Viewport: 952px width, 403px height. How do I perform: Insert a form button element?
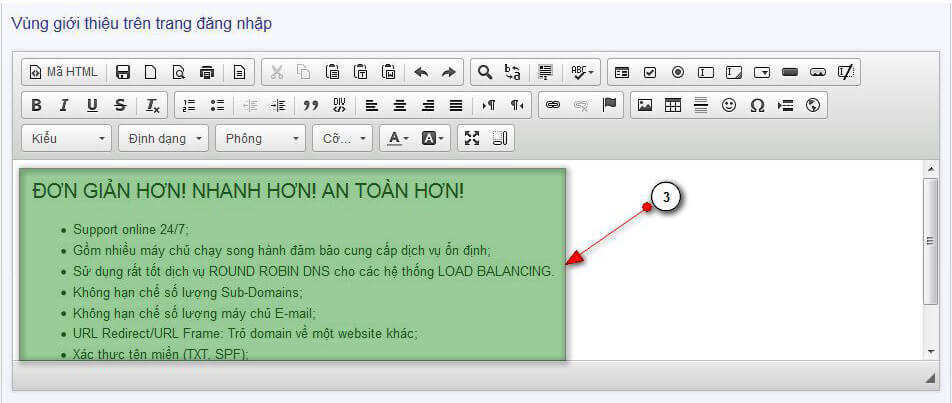[789, 72]
